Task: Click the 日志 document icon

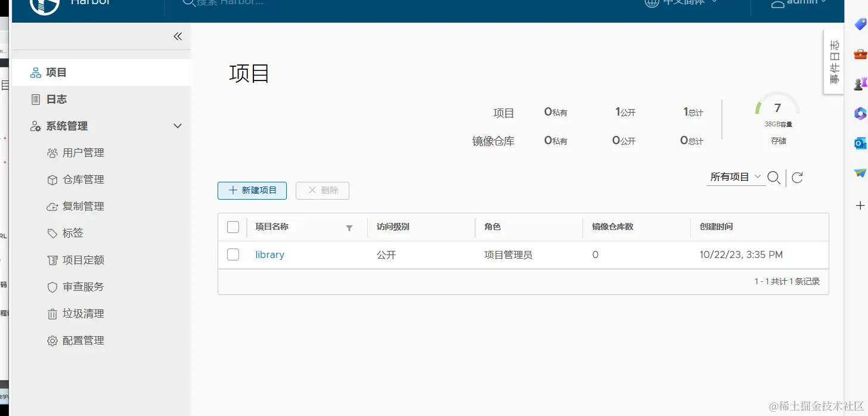Action: click(36, 100)
